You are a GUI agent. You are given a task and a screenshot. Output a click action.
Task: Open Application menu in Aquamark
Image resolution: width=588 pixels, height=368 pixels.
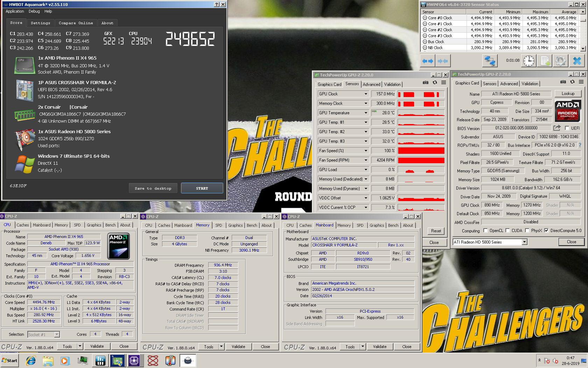coord(15,11)
